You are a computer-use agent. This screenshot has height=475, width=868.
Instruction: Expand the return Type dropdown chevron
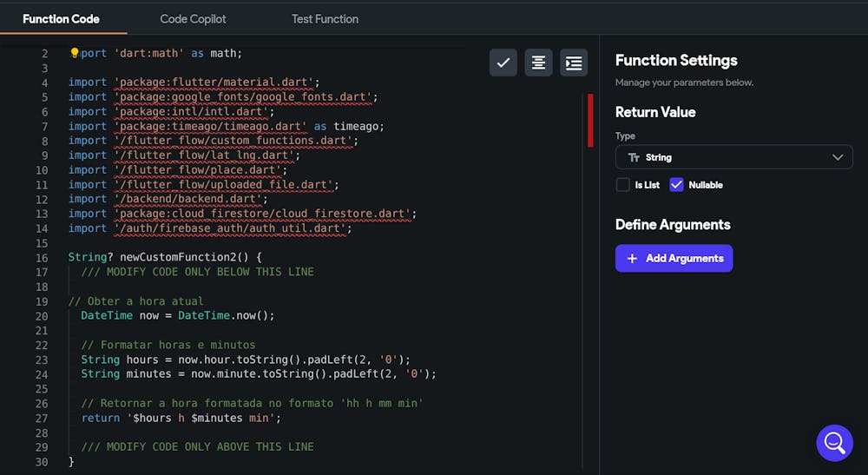(x=838, y=157)
